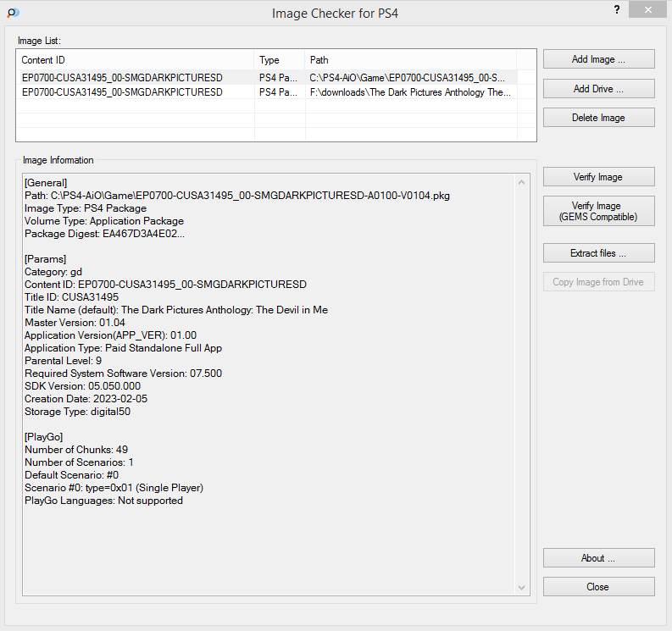Click 'Scenario #0: type=0x01 (Single Player)' line

pos(114,488)
